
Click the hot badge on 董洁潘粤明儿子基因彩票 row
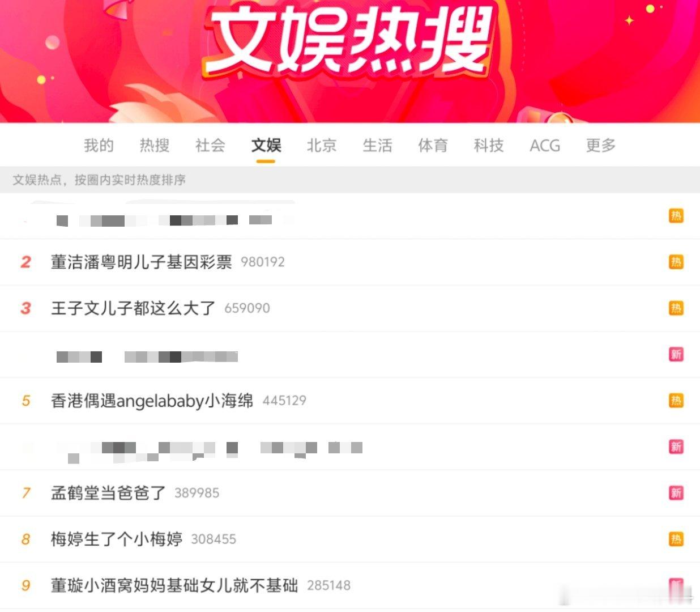click(x=676, y=262)
